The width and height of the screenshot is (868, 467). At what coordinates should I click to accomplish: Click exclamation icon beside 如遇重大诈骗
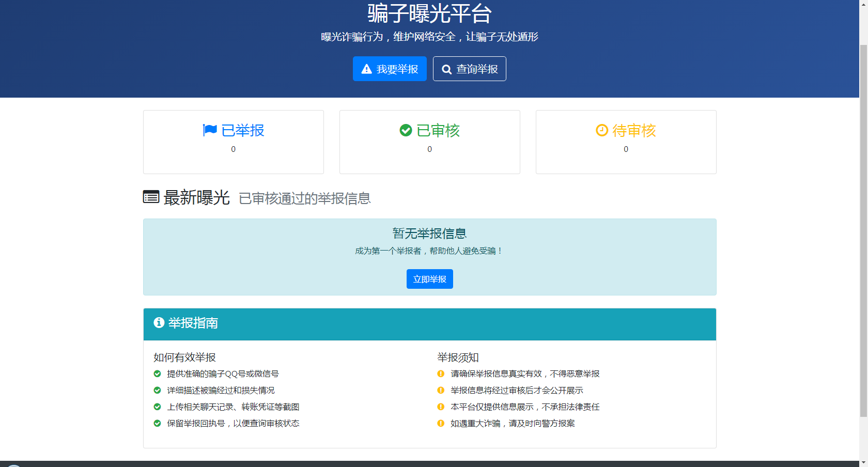(441, 423)
